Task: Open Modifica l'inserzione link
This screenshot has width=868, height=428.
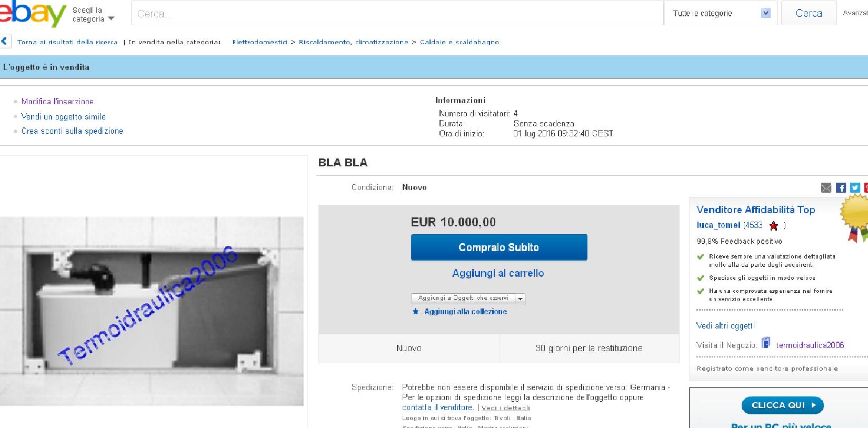Action: click(57, 102)
